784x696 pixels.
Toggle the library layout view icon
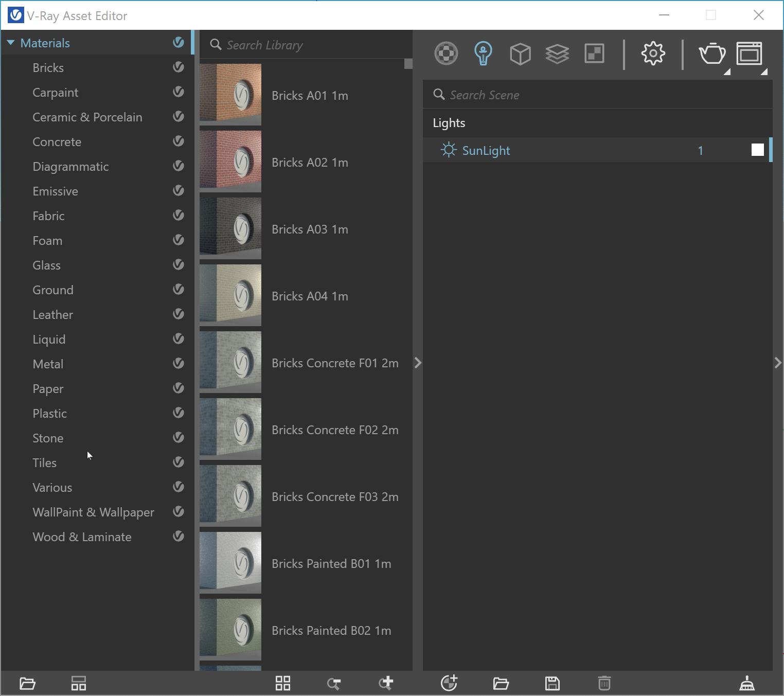79,684
